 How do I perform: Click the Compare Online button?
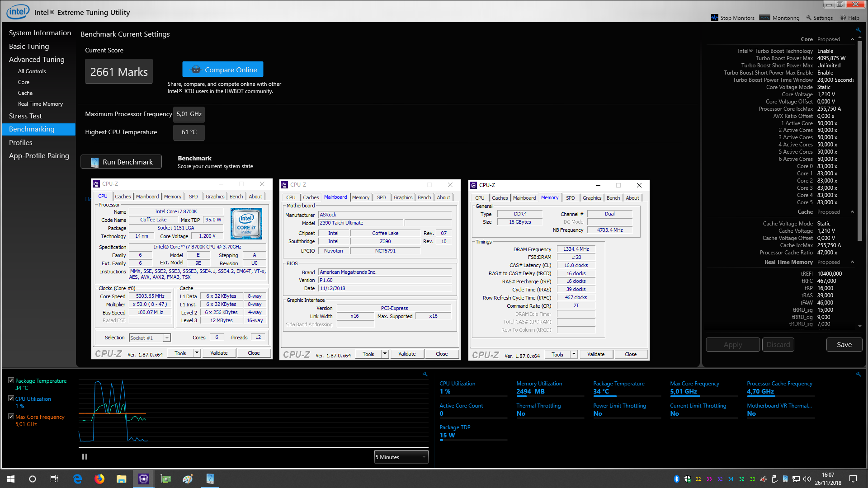[223, 70]
